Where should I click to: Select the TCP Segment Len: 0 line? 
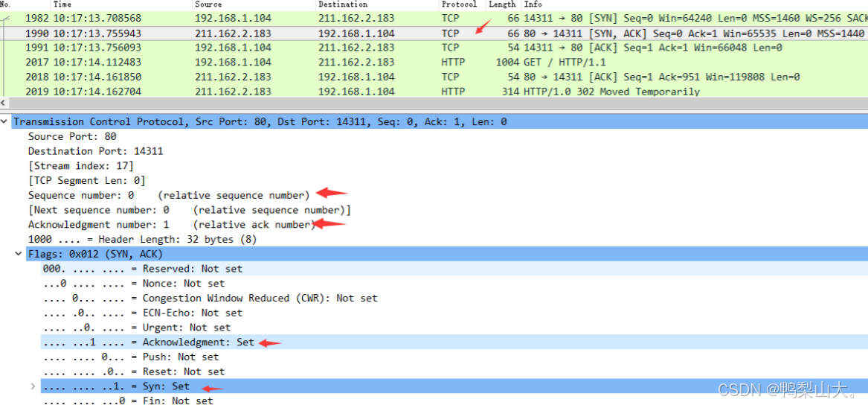87,181
